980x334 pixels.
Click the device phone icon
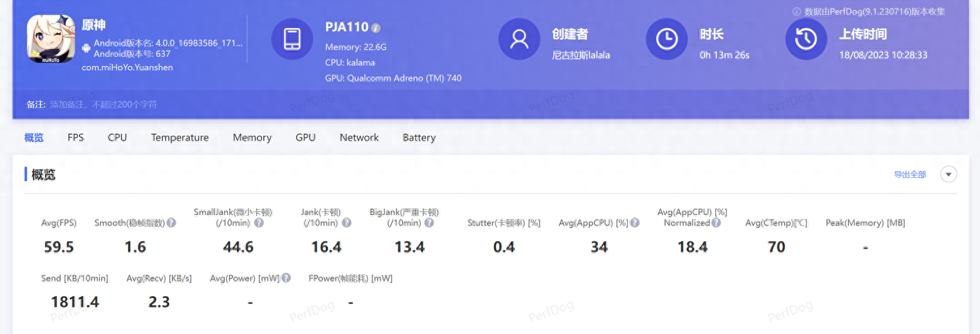292,39
